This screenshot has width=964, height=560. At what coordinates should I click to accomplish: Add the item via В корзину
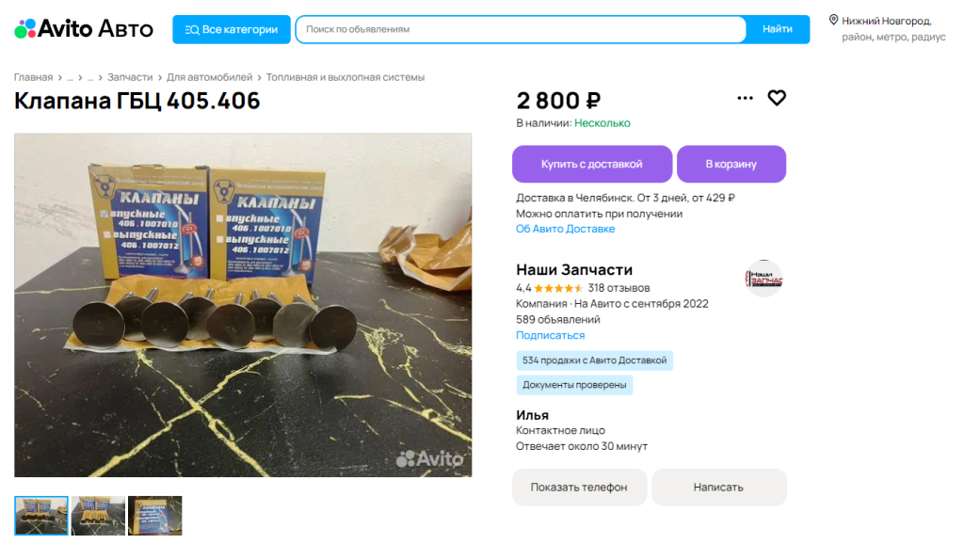(x=731, y=164)
